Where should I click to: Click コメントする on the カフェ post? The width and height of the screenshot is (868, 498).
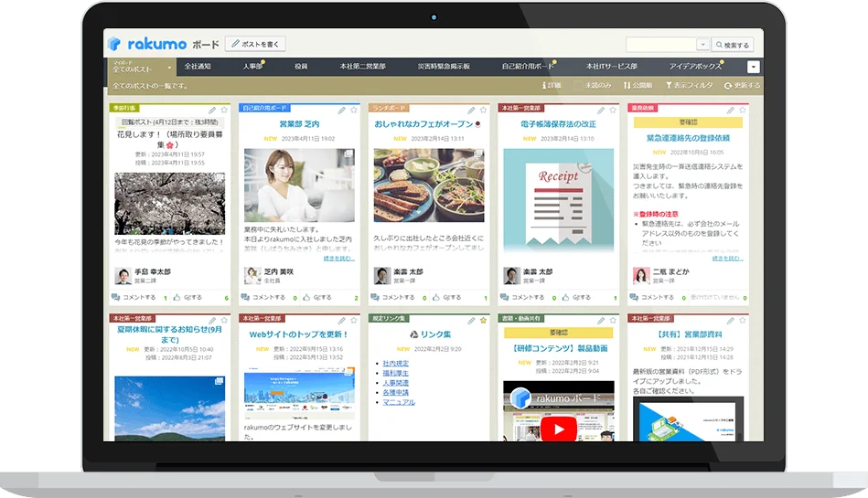393,297
